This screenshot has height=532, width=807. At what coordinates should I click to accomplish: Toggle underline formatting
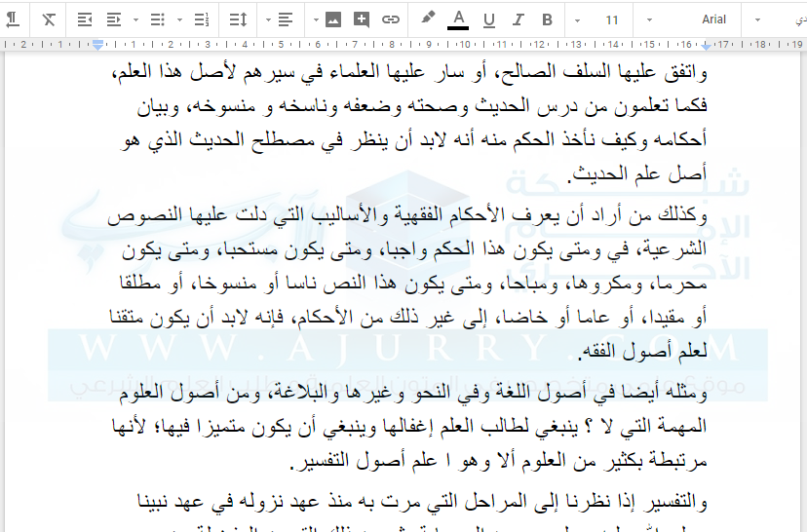point(488,19)
